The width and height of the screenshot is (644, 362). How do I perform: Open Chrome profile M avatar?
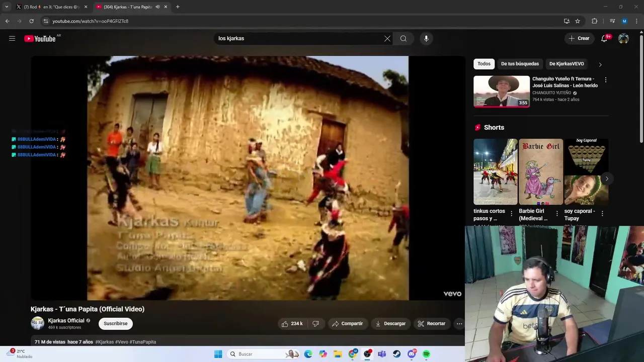tap(624, 21)
